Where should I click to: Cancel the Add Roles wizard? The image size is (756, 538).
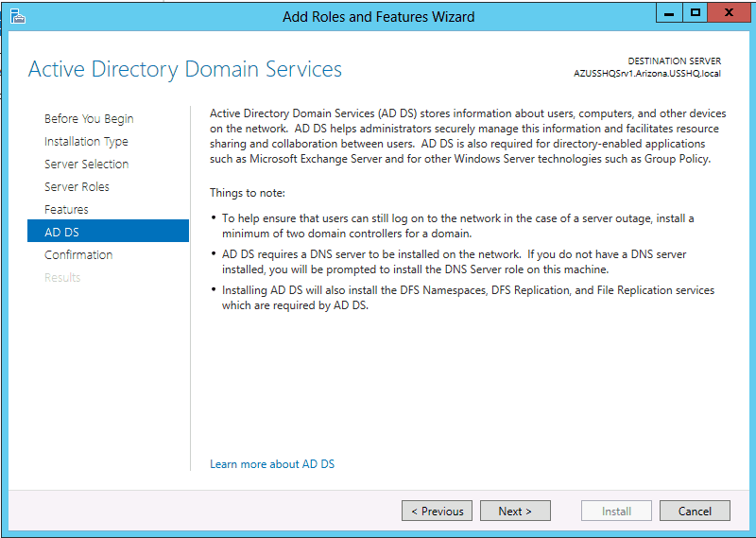point(695,511)
